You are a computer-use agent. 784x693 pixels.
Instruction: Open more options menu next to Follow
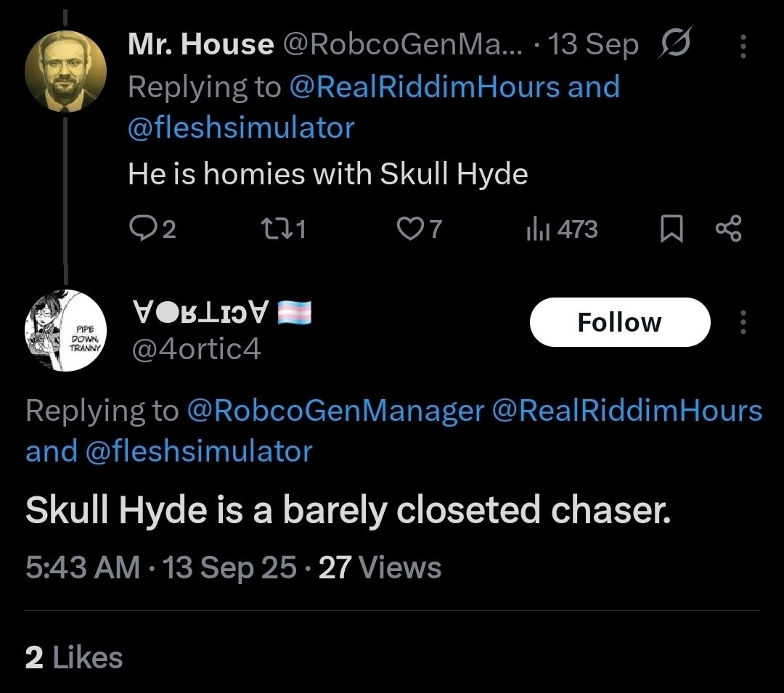743,323
